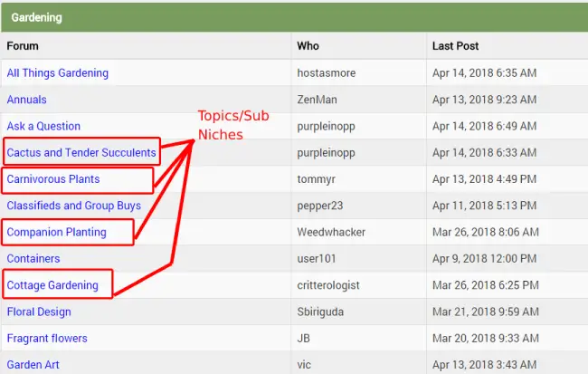Open Cactus and Tender Succulents forum
Viewport: 588px width, 374px height.
coord(81,152)
